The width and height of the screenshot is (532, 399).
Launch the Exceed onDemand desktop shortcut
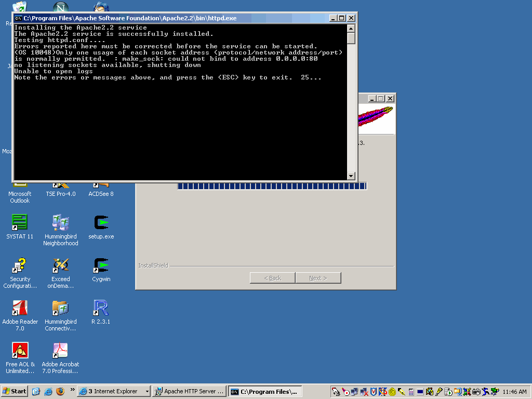point(61,273)
